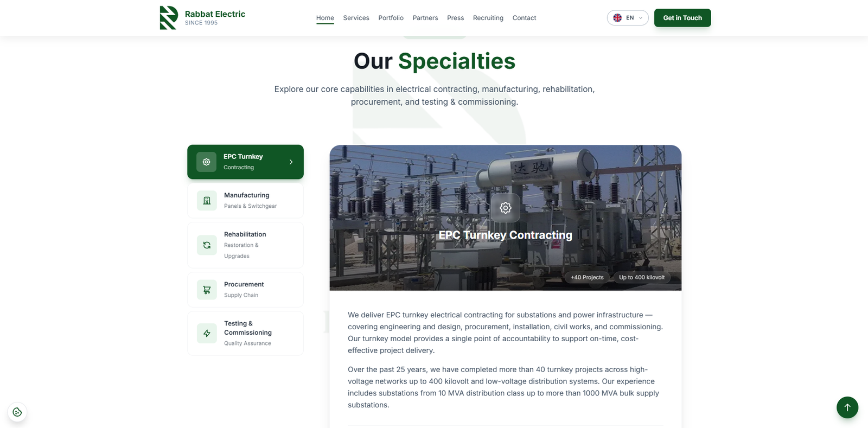Click the +40 Projects badge
The image size is (868, 428).
click(587, 277)
